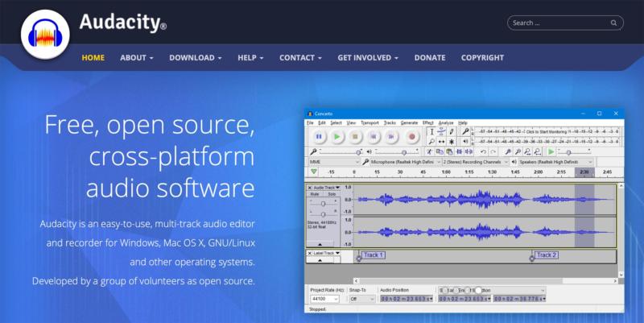
Task: Open the Tracks menu
Action: tap(390, 123)
